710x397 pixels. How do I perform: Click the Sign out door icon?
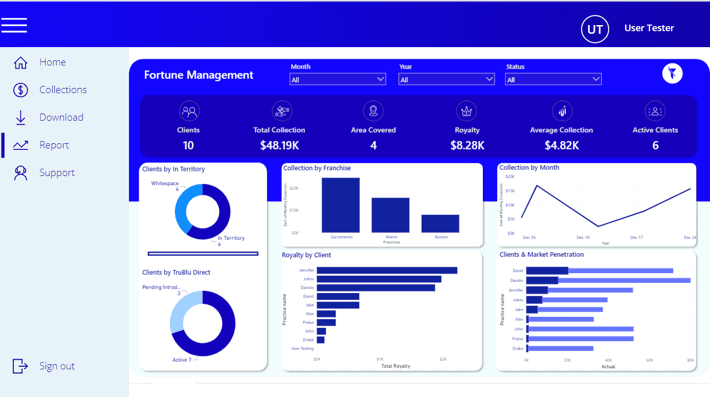pyautogui.click(x=20, y=366)
